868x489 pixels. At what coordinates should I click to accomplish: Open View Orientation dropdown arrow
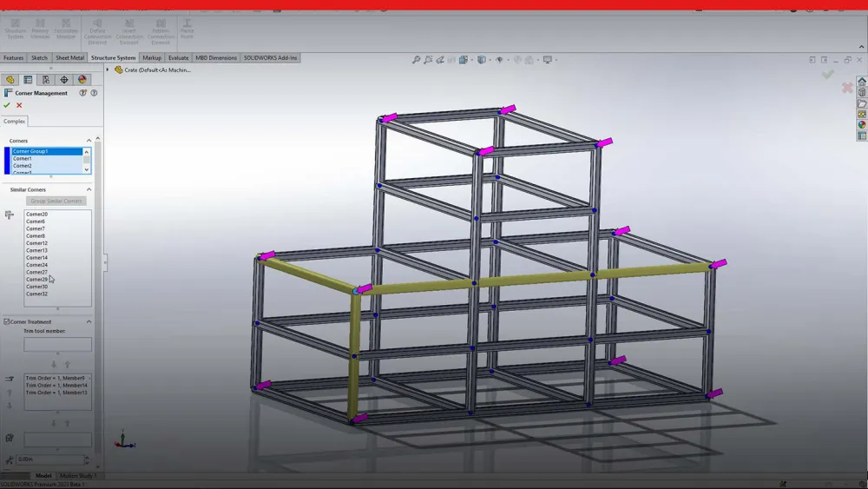tap(471, 60)
